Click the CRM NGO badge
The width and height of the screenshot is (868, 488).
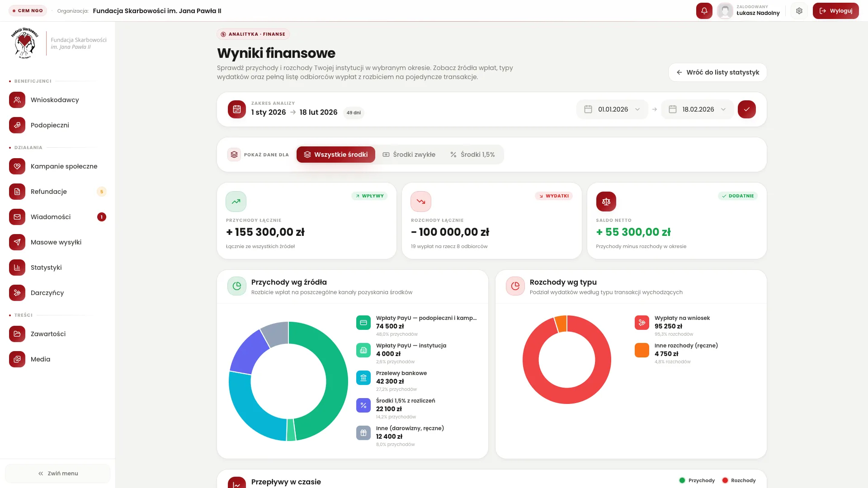coord(28,11)
